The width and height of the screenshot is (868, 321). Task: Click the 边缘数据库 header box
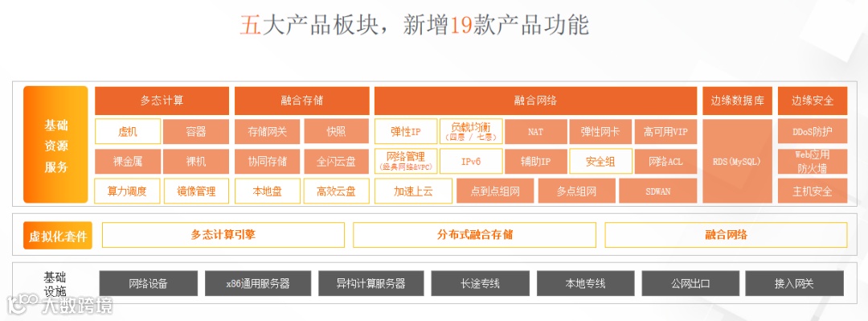point(737,101)
